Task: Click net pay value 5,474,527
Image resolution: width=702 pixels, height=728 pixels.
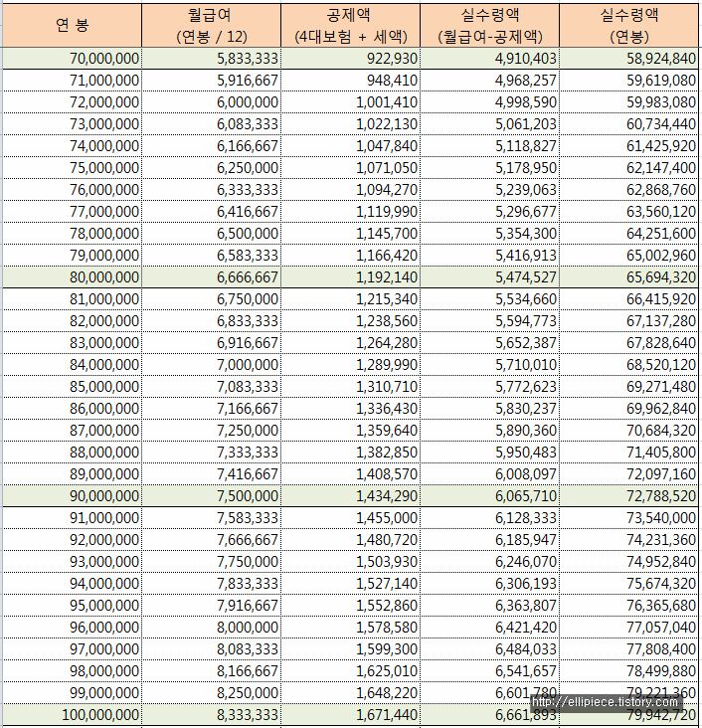Action: [490, 277]
